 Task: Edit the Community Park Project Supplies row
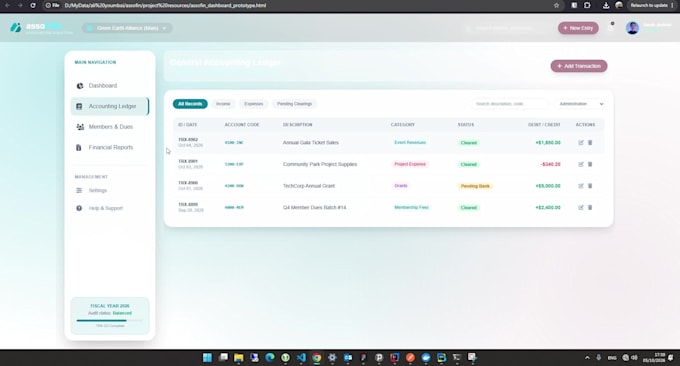click(x=581, y=164)
